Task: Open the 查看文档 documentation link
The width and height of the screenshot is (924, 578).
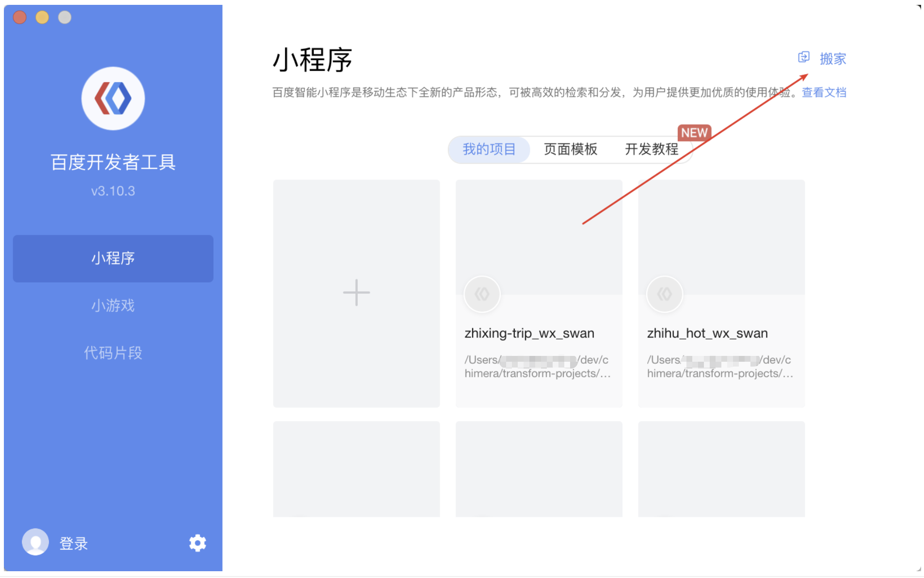Action: [824, 93]
